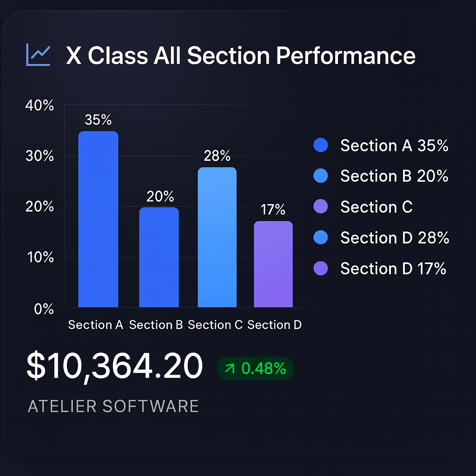Select the purple Section D bar
476x476 pixels.
[x=273, y=264]
